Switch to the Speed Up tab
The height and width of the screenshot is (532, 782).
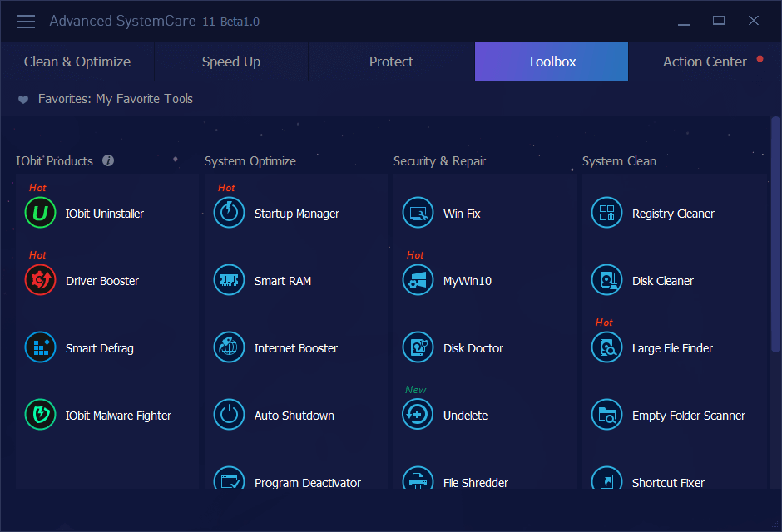[x=231, y=62]
